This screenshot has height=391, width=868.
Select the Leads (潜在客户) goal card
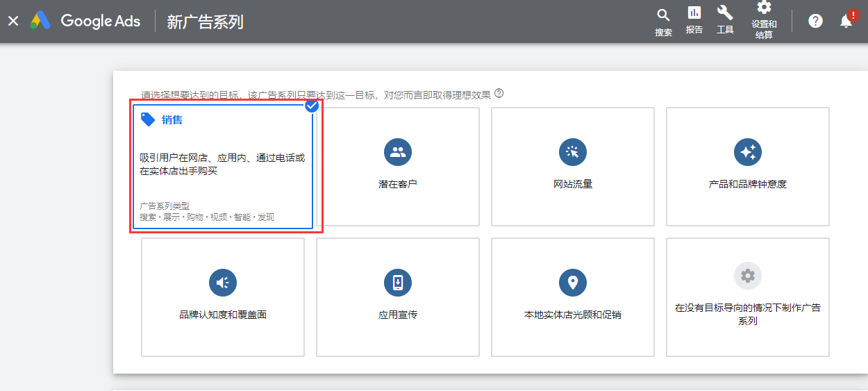point(398,167)
